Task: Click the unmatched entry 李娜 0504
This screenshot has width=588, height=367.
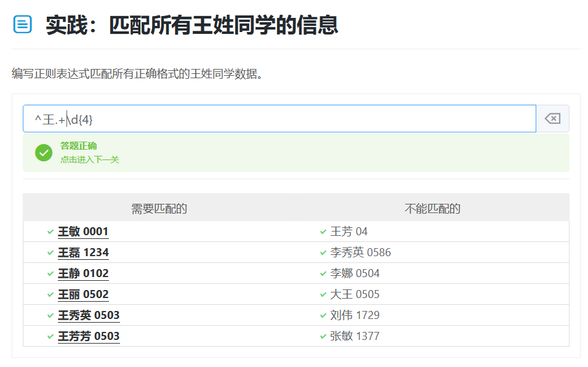Action: [355, 273]
